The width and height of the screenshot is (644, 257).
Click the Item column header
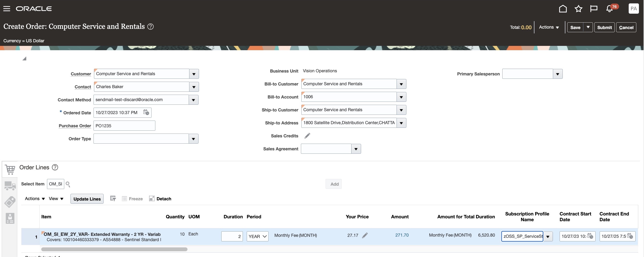point(46,217)
